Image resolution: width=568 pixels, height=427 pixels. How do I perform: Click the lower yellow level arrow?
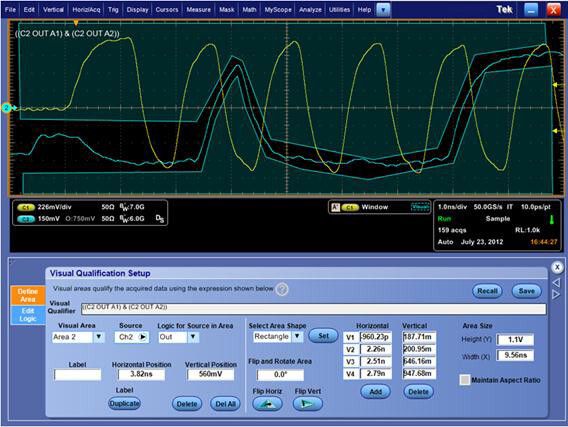point(556,131)
